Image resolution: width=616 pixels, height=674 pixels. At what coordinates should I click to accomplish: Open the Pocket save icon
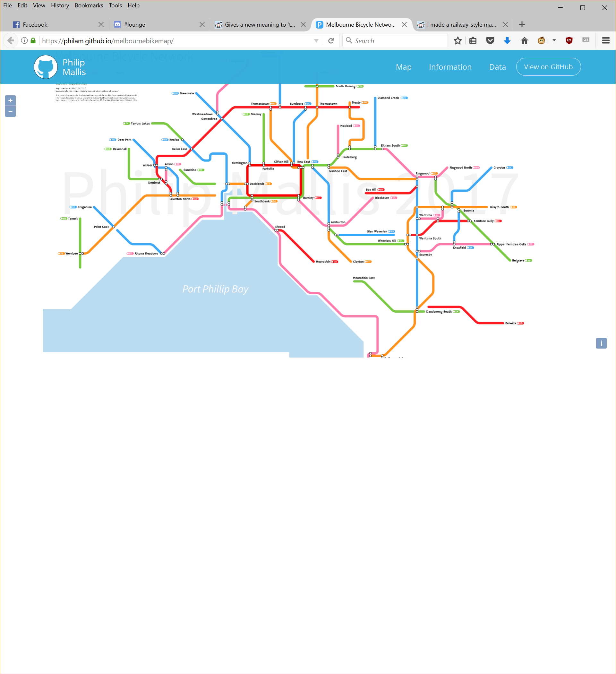click(490, 41)
